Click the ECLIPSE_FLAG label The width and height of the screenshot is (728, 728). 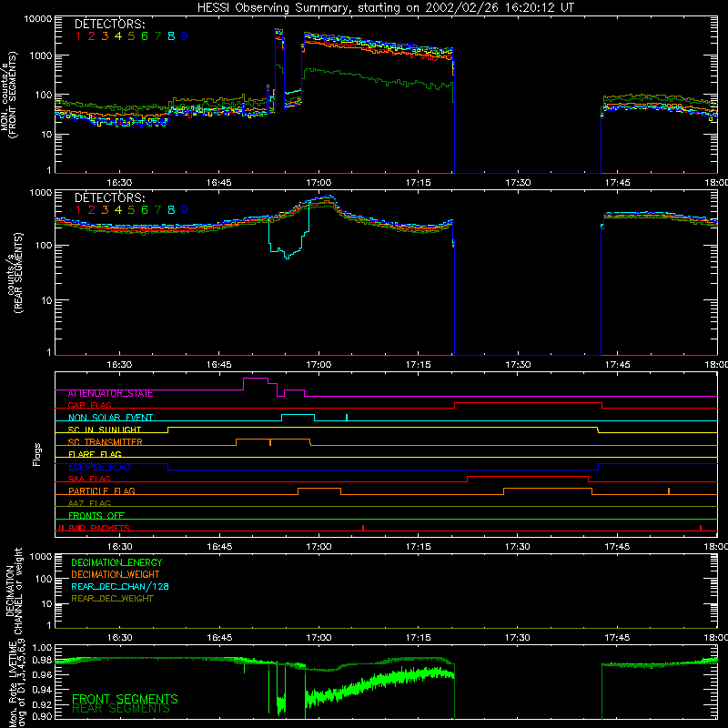tap(99, 467)
